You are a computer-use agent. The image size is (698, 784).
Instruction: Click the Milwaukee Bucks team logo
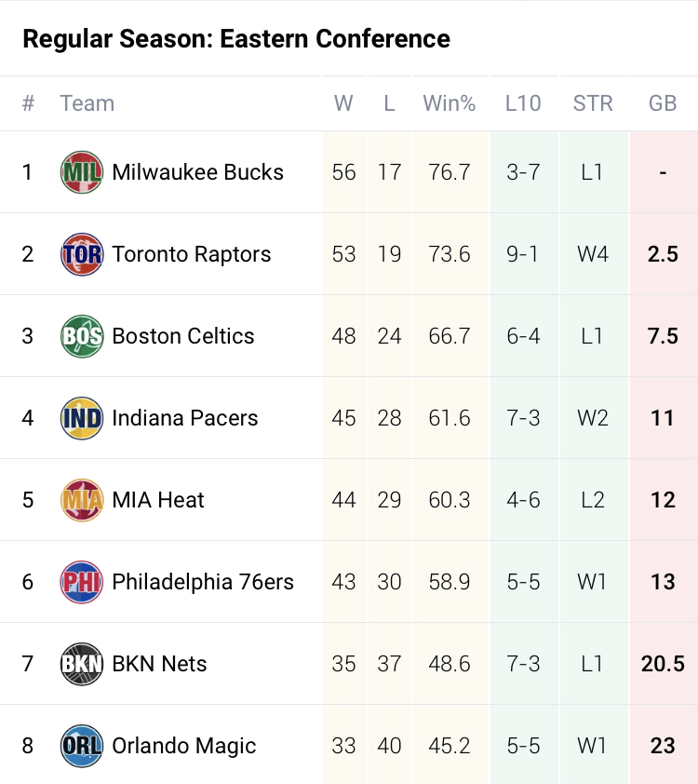pyautogui.click(x=82, y=172)
